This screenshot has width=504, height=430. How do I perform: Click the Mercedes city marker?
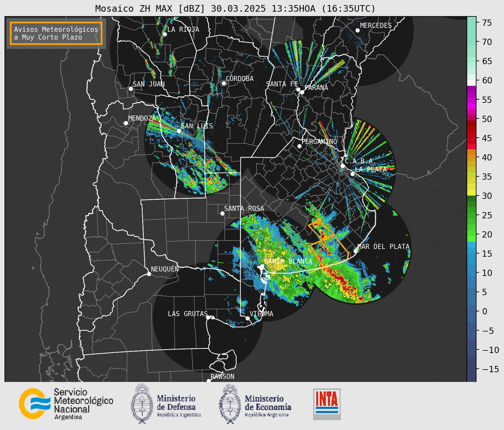[x=358, y=31]
